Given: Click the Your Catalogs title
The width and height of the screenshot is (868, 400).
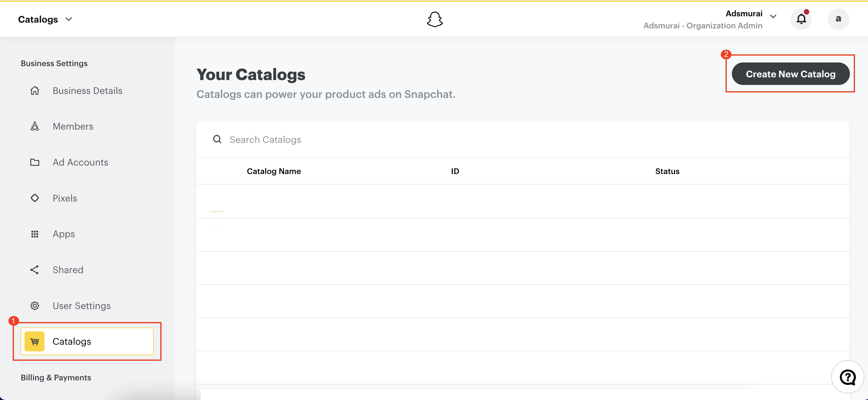Looking at the screenshot, I should 251,74.
